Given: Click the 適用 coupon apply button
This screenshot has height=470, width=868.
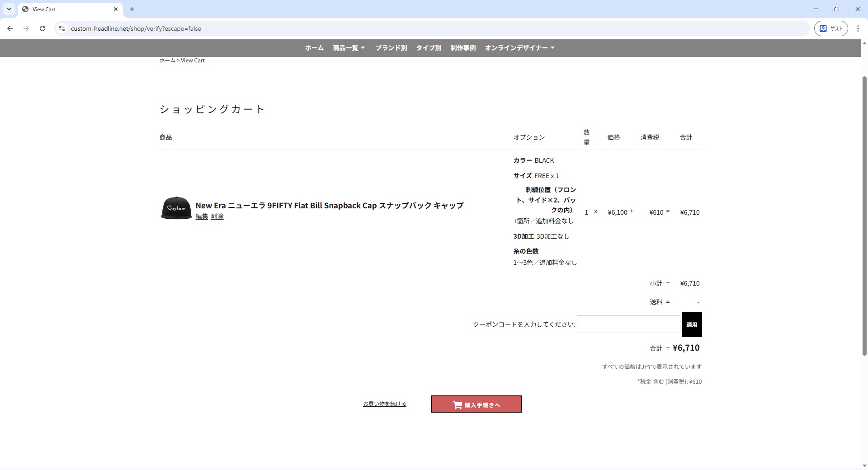Looking at the screenshot, I should (x=692, y=324).
